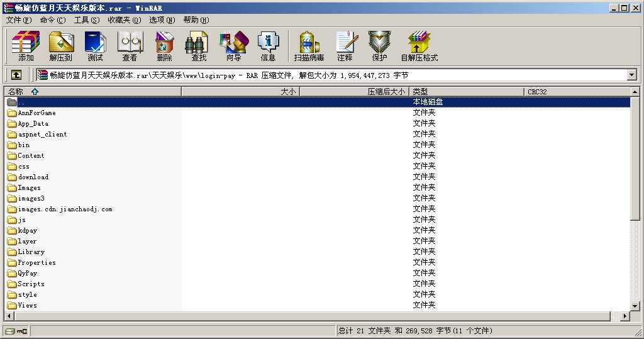Click the Extract To (解压到) icon
Viewport: 644px width, 339px height.
pyautogui.click(x=61, y=46)
